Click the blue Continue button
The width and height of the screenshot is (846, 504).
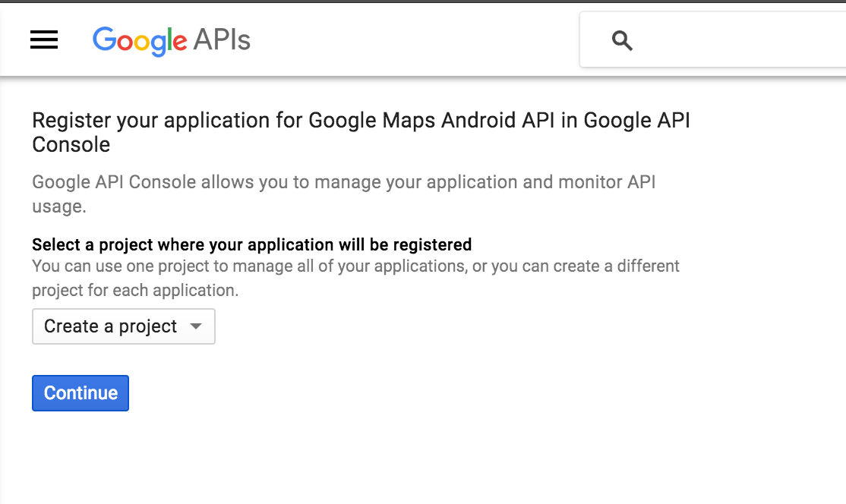80,393
